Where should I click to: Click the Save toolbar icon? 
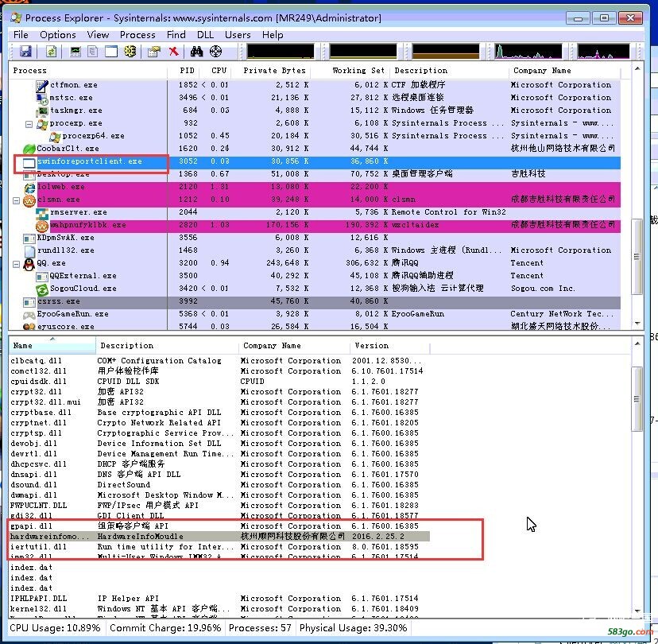[x=25, y=51]
